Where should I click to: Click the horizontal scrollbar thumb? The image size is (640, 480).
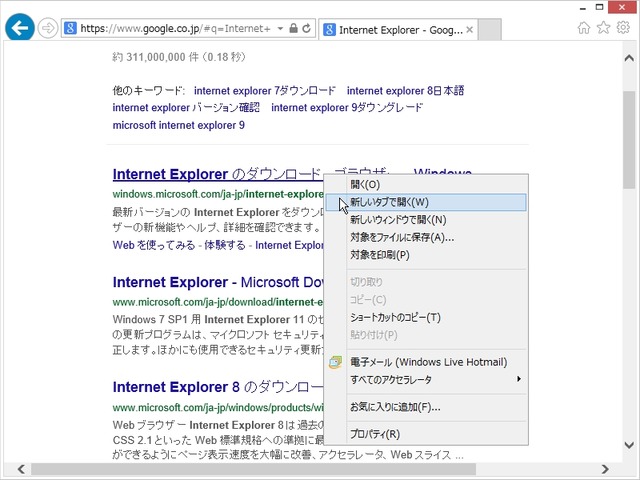pos(253,469)
